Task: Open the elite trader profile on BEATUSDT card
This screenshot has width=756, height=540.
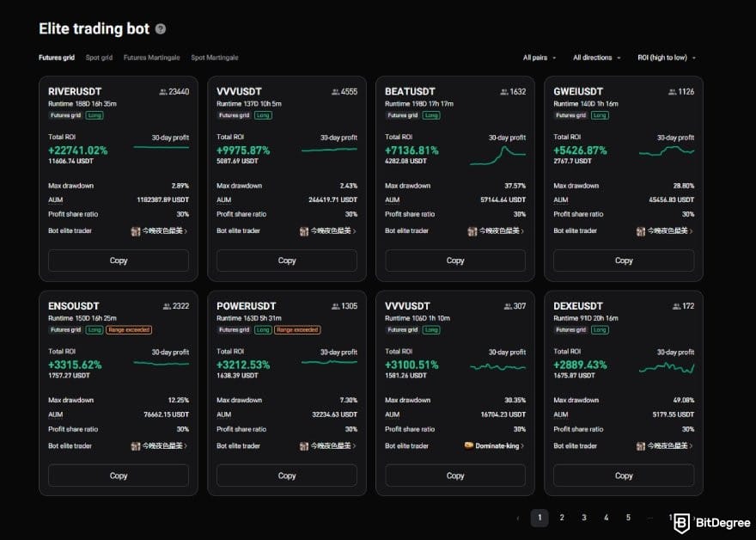Action: pyautogui.click(x=497, y=231)
